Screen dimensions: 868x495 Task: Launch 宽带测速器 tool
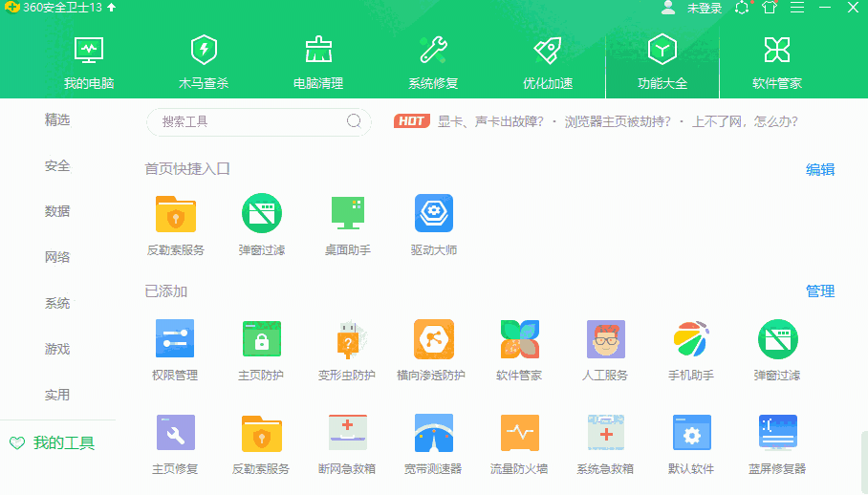pos(433,444)
